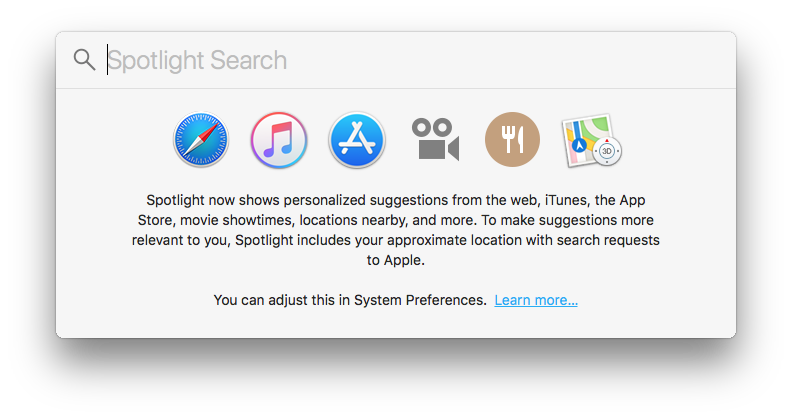Open the "Learn more..." link
Image resolution: width=792 pixels, height=418 pixels.
[x=536, y=300]
